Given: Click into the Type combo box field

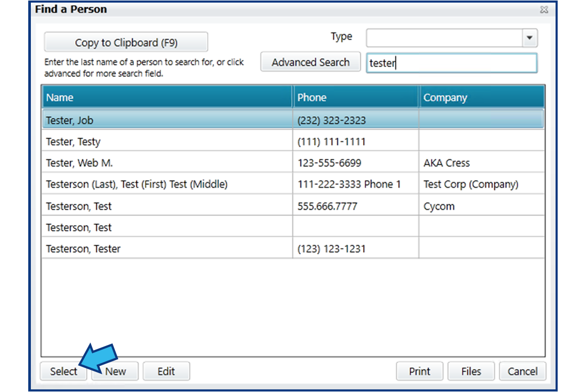Looking at the screenshot, I should [x=444, y=38].
